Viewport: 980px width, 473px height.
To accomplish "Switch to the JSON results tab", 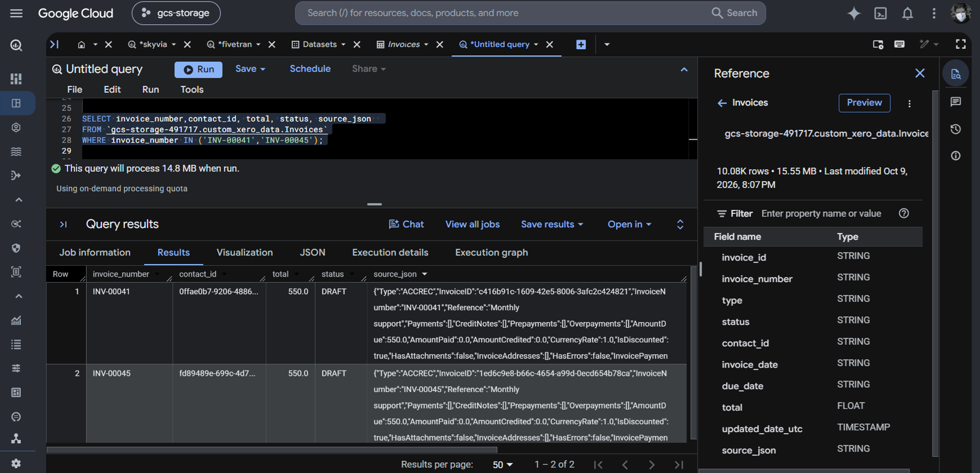I will [313, 253].
